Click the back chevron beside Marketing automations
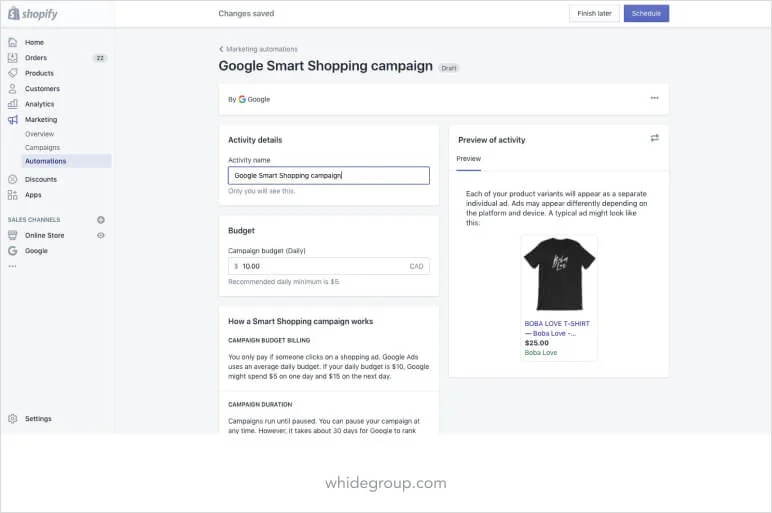772x513 pixels. pyautogui.click(x=221, y=49)
